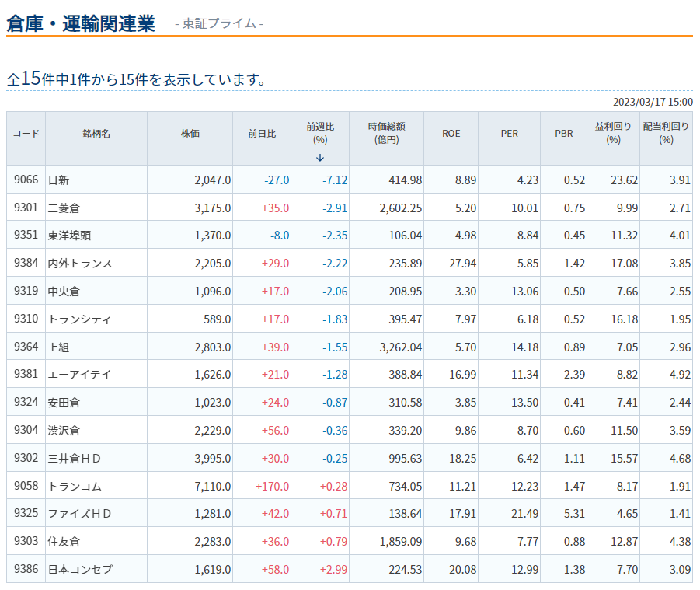The image size is (700, 590).
Task: Select code 9381
Action: [x=26, y=374]
